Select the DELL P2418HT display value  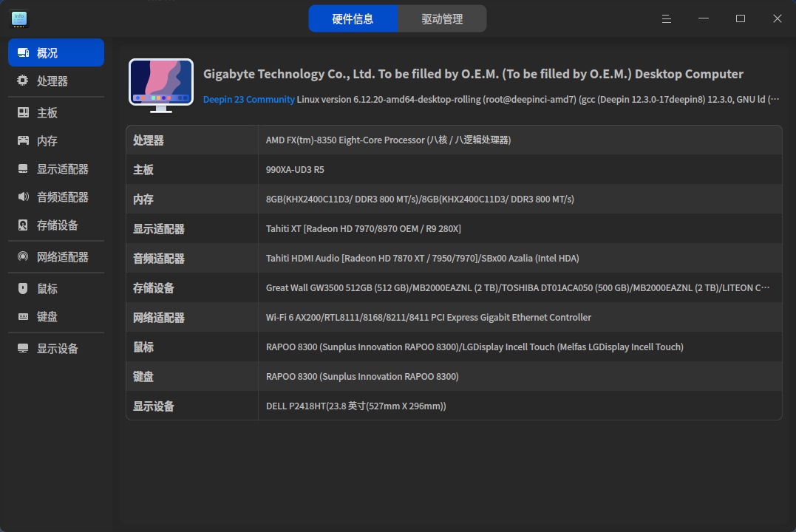point(356,406)
